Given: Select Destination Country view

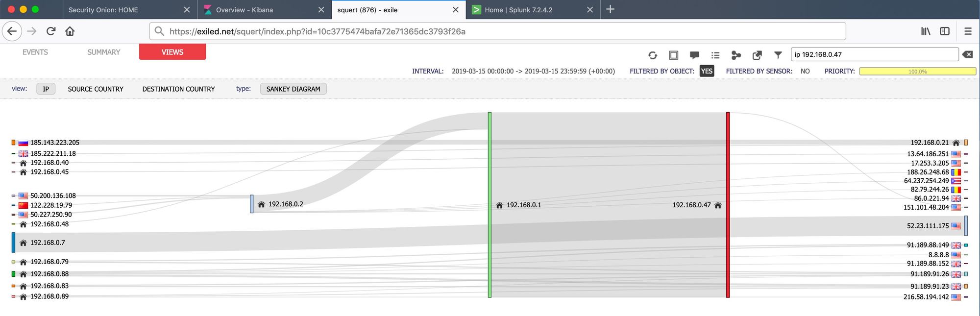Looking at the screenshot, I should click(178, 89).
